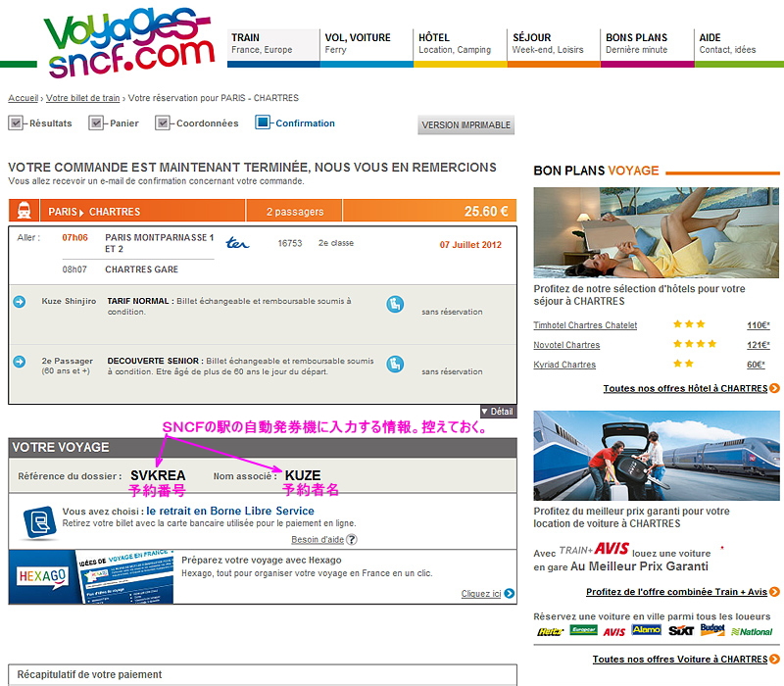This screenshot has height=686, width=784.
Task: Click the National logo
Action: (x=752, y=632)
